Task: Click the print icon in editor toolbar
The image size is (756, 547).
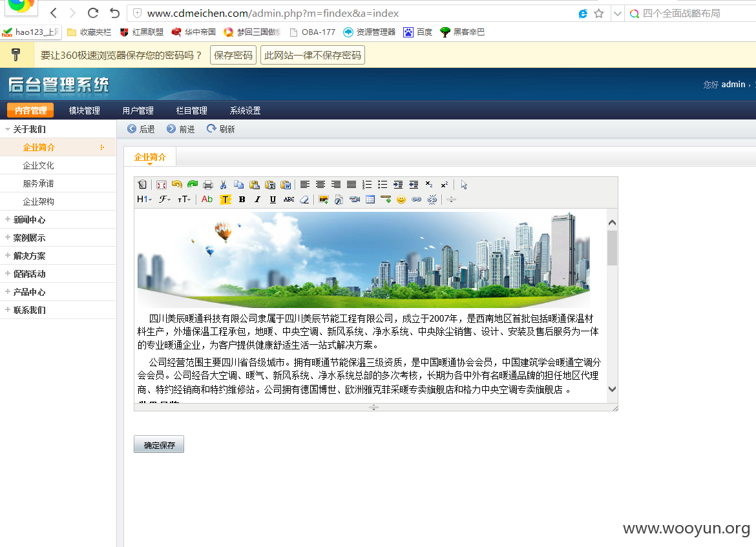Action: 208,185
